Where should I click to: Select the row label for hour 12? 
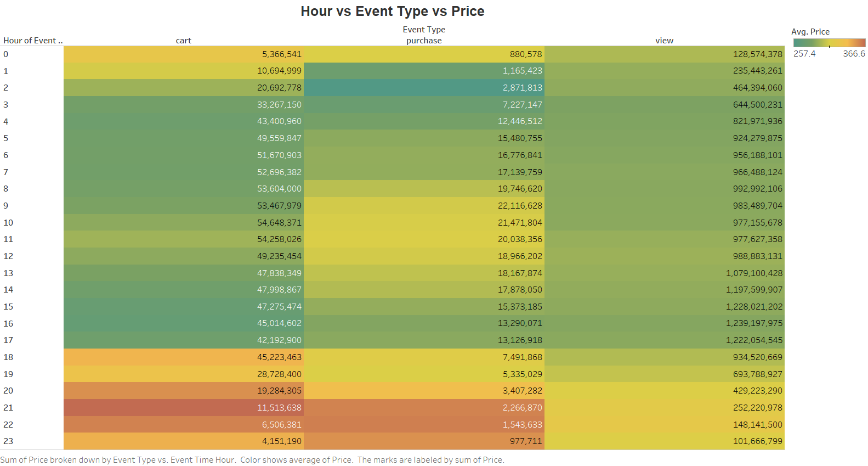8,256
